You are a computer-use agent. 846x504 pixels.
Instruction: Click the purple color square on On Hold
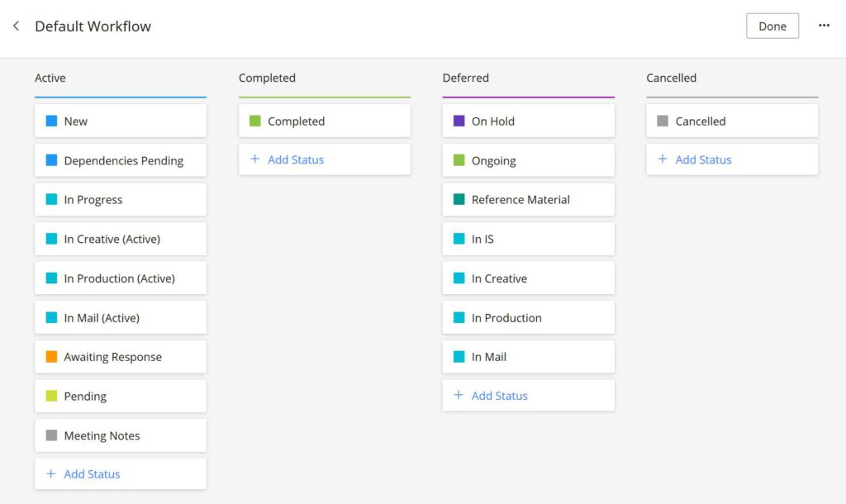point(458,121)
